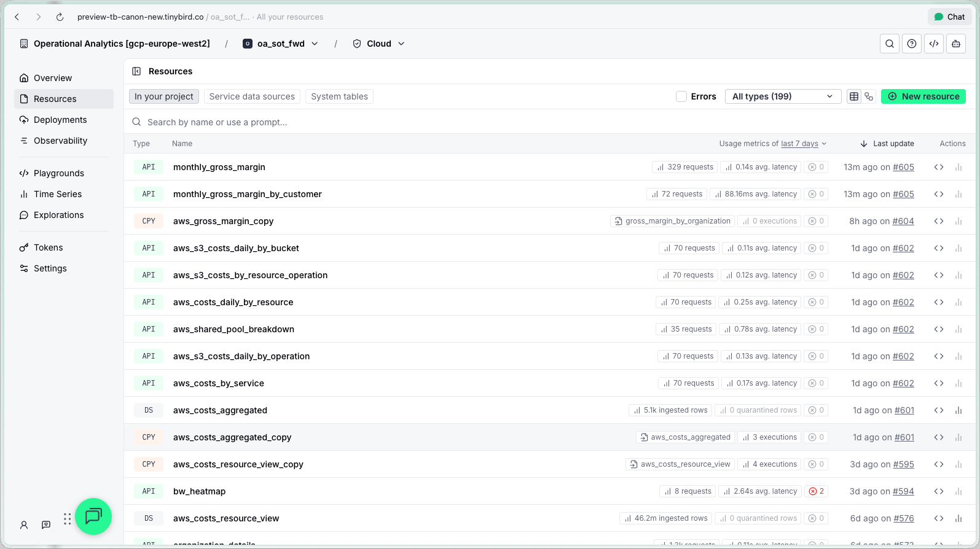
Task: Click the New resource button
Action: [x=923, y=96]
